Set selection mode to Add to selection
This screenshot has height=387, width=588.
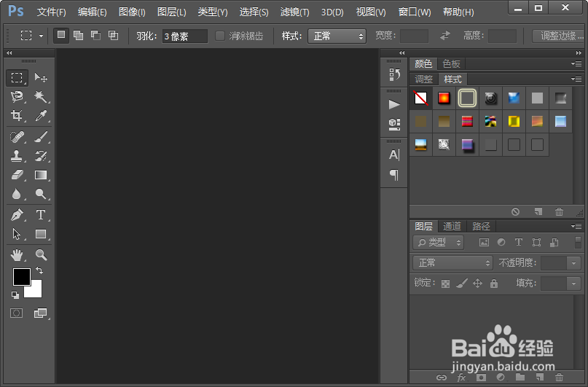point(79,36)
